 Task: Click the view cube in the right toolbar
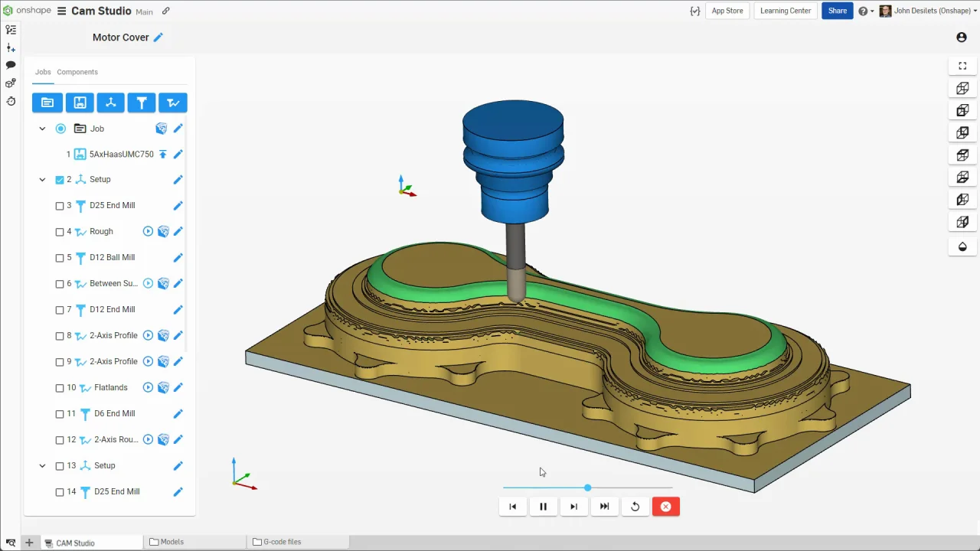962,88
